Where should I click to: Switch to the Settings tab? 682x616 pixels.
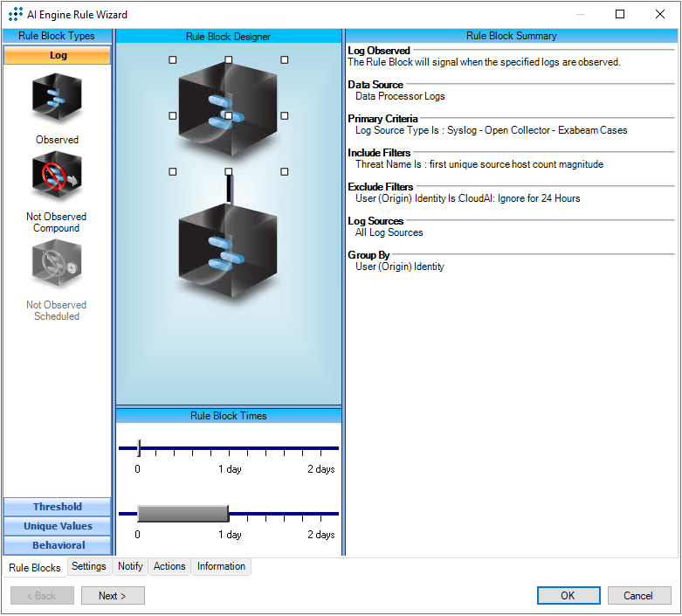(89, 566)
